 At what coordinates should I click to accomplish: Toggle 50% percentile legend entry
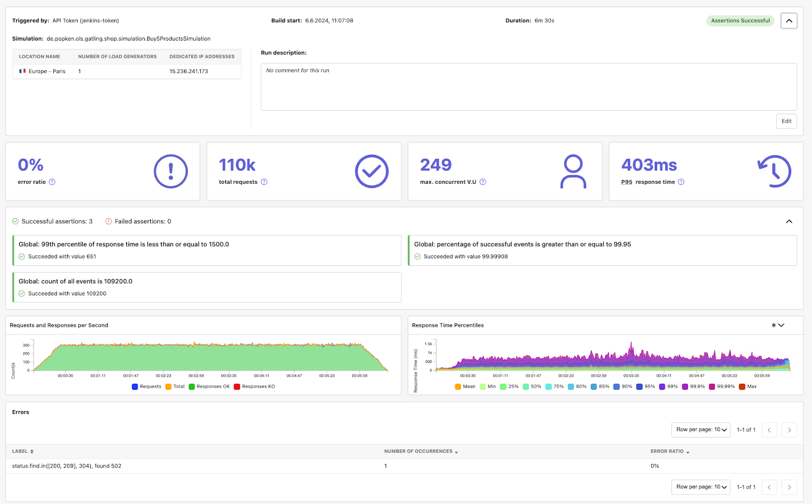tap(532, 387)
